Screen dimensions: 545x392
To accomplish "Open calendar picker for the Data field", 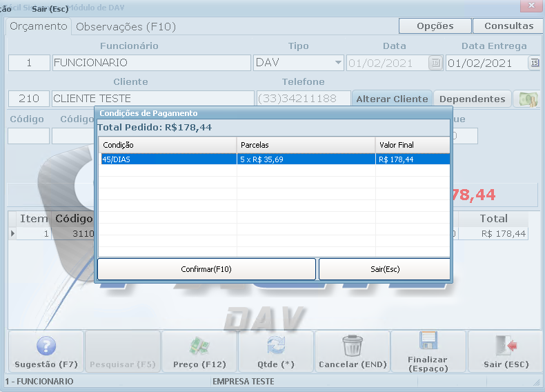I will tap(435, 63).
